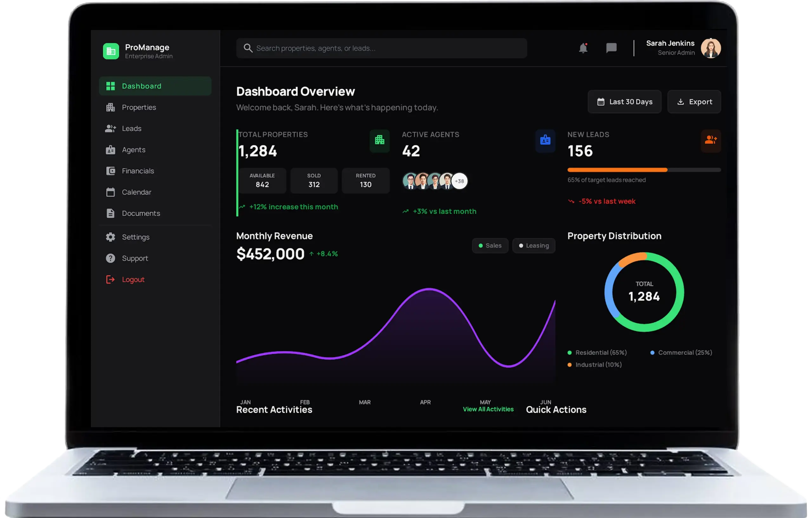Open the Last 30 Days date range dropdown
812x518 pixels.
(624, 102)
